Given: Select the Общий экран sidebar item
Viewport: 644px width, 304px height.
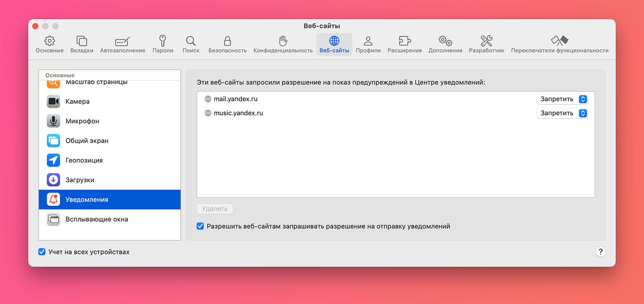Looking at the screenshot, I should [x=109, y=141].
